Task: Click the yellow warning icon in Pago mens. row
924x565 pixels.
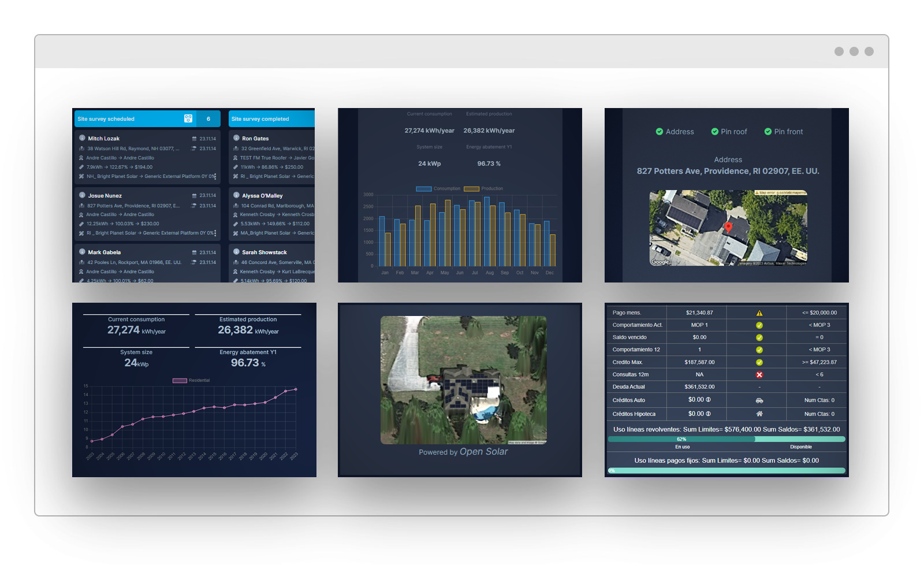Action: tap(759, 313)
